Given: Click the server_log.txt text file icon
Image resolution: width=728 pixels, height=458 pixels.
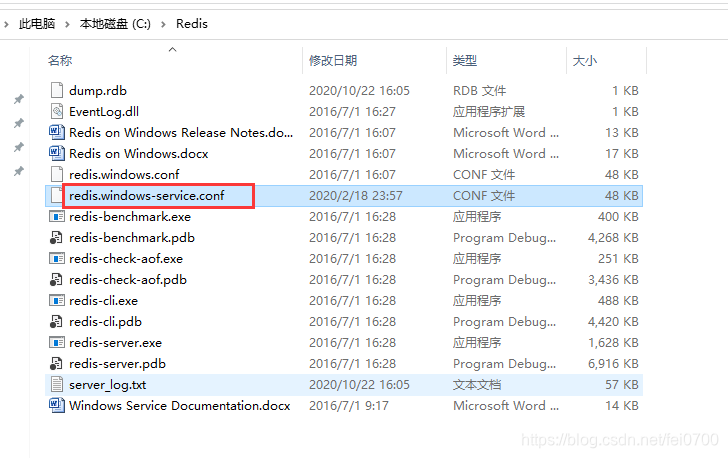Looking at the screenshot, I should [57, 385].
